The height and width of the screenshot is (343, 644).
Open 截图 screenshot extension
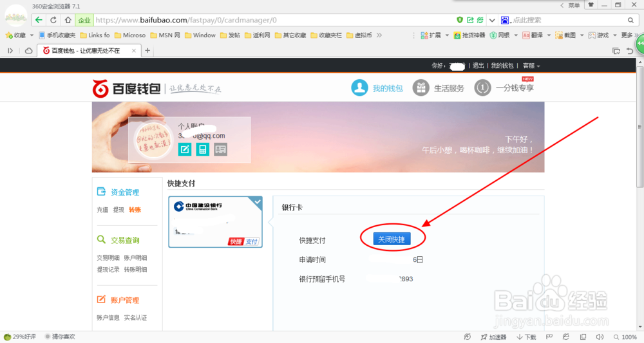pos(565,35)
